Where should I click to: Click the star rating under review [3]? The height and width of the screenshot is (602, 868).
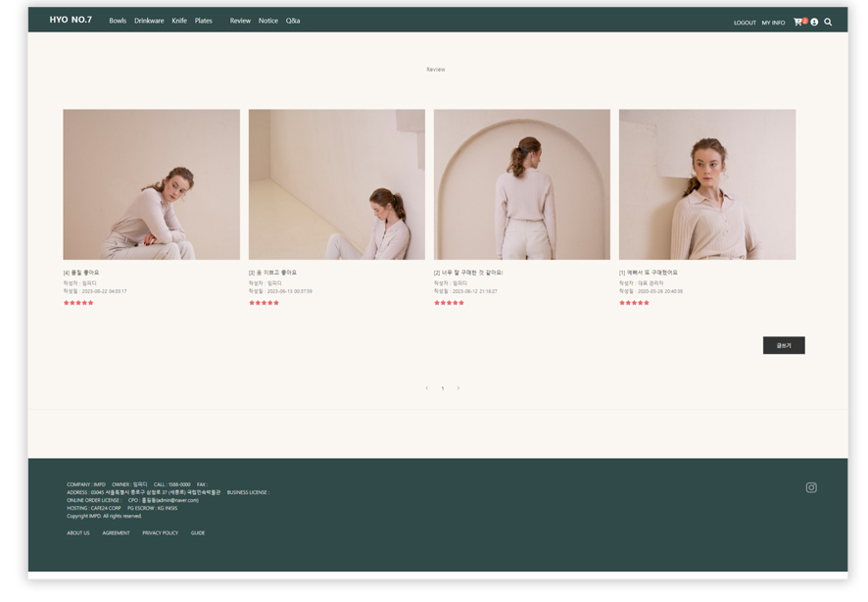click(264, 303)
